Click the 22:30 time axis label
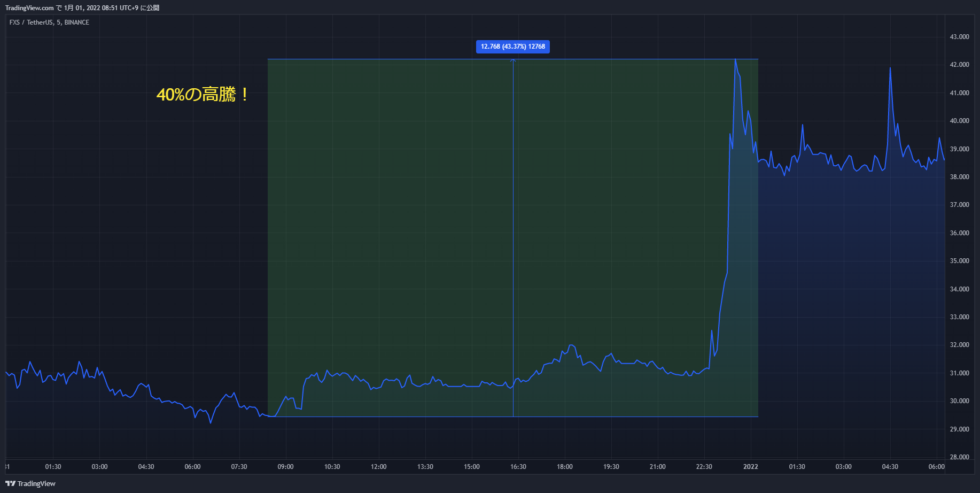Viewport: 980px width, 493px height. pyautogui.click(x=704, y=467)
